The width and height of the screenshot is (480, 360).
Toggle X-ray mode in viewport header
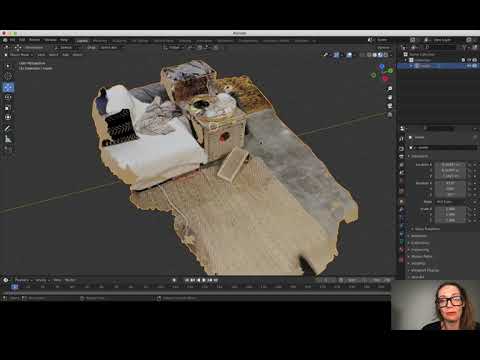[x=362, y=55]
